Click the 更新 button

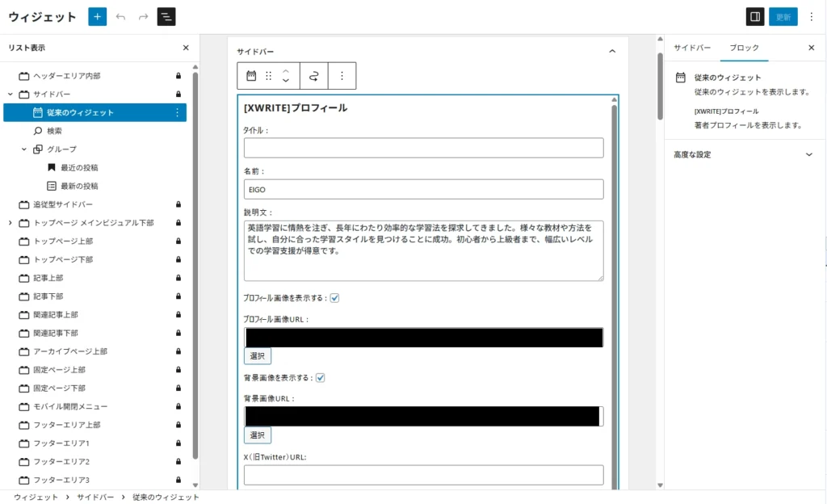coord(783,17)
